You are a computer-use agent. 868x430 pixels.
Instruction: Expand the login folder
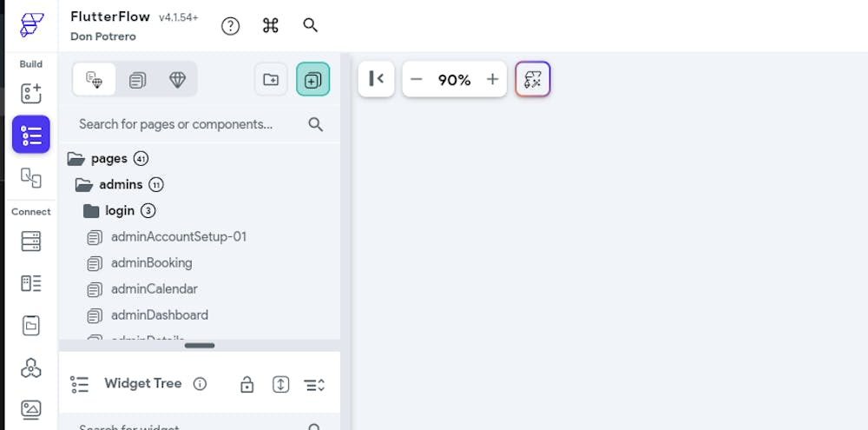[92, 211]
